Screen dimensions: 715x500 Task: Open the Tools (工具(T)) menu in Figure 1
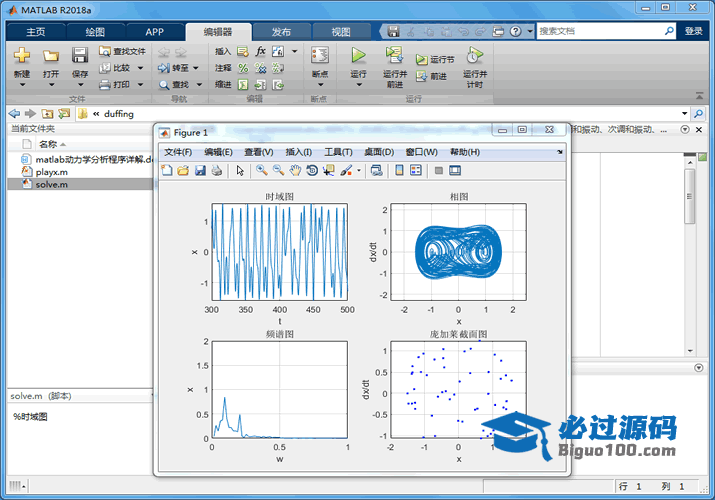click(x=338, y=152)
